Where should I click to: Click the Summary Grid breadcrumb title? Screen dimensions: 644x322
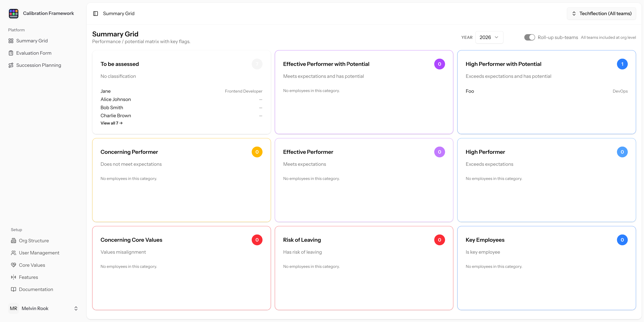coord(119,13)
